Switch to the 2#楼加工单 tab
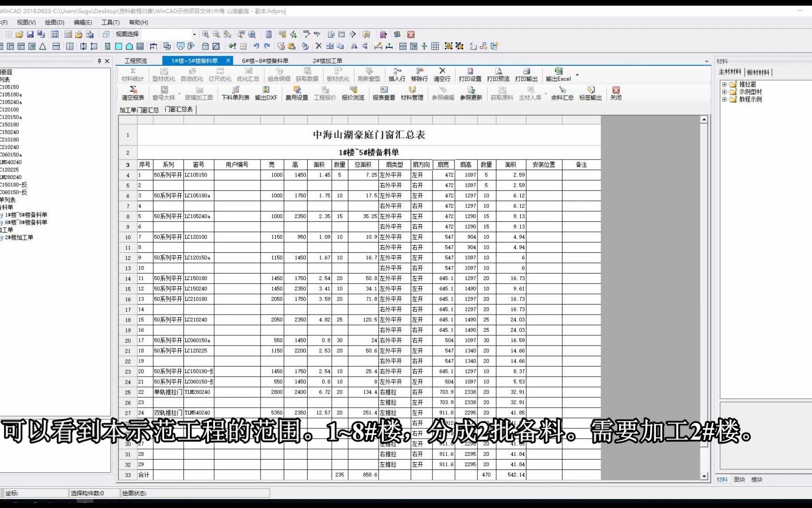The image size is (812, 508). point(327,61)
